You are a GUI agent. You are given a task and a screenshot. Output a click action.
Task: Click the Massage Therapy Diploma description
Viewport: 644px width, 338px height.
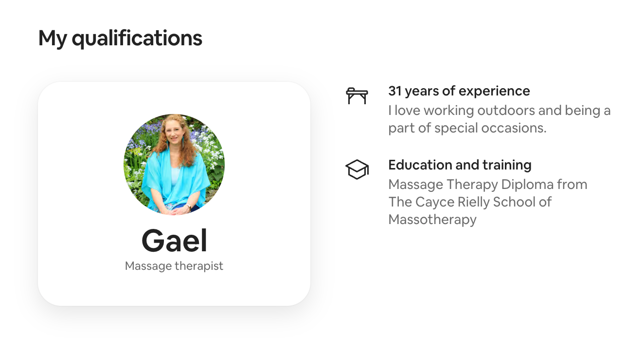(x=488, y=202)
